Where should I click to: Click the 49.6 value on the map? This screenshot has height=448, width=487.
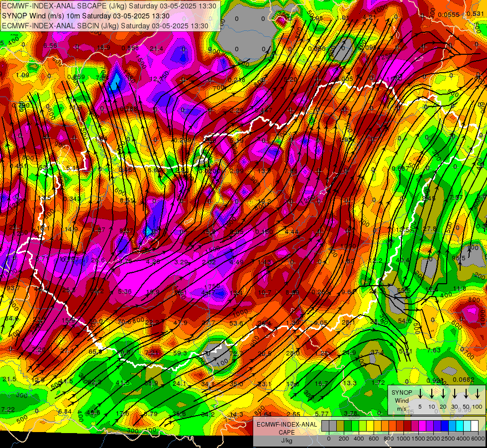(93, 413)
